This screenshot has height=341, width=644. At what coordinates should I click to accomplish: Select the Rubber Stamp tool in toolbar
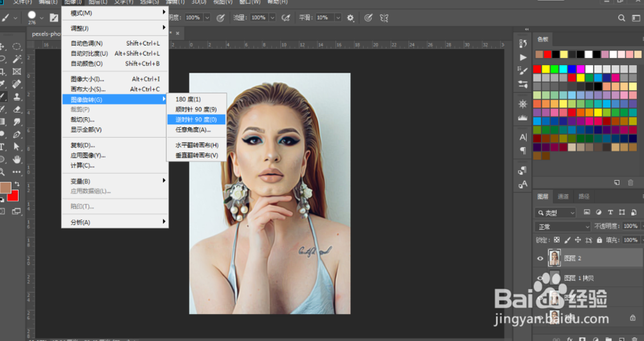(x=17, y=97)
